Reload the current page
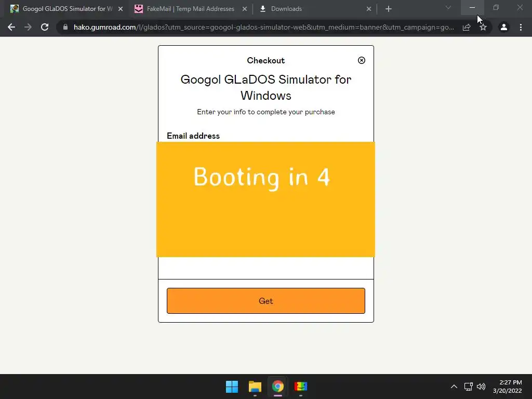 click(45, 27)
